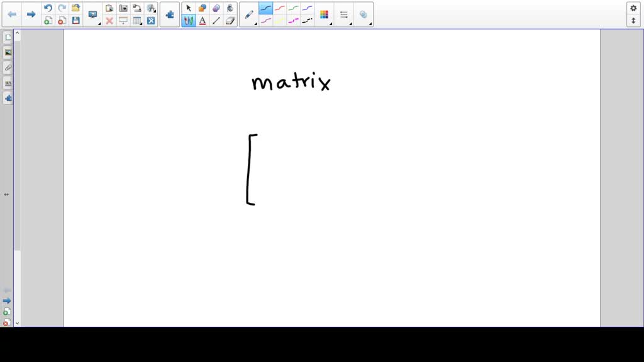Open the Attachments paperclip side tab
644x362 pixels.
(x=8, y=68)
